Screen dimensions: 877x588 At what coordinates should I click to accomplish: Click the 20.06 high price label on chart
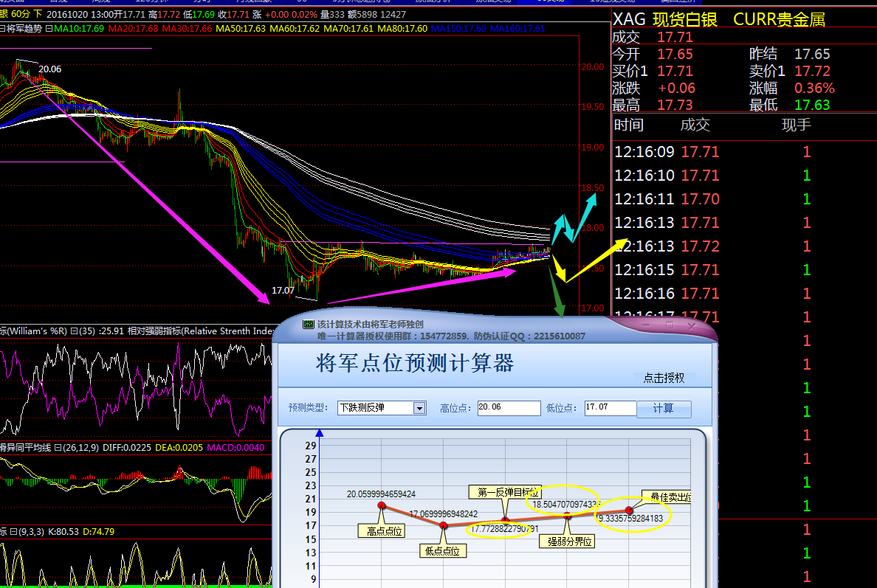coord(49,69)
